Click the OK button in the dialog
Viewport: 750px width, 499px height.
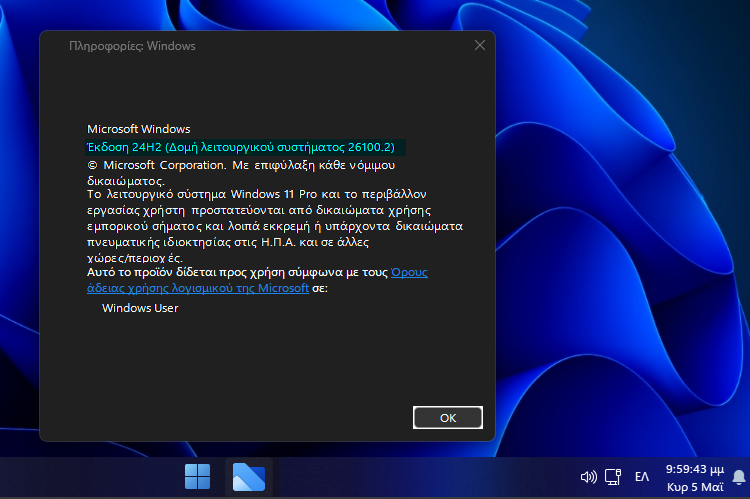click(448, 418)
